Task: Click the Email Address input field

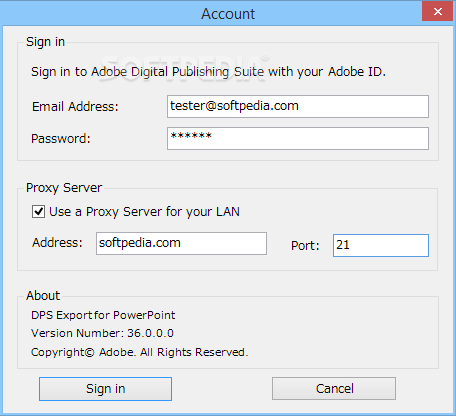Action: 298,106
